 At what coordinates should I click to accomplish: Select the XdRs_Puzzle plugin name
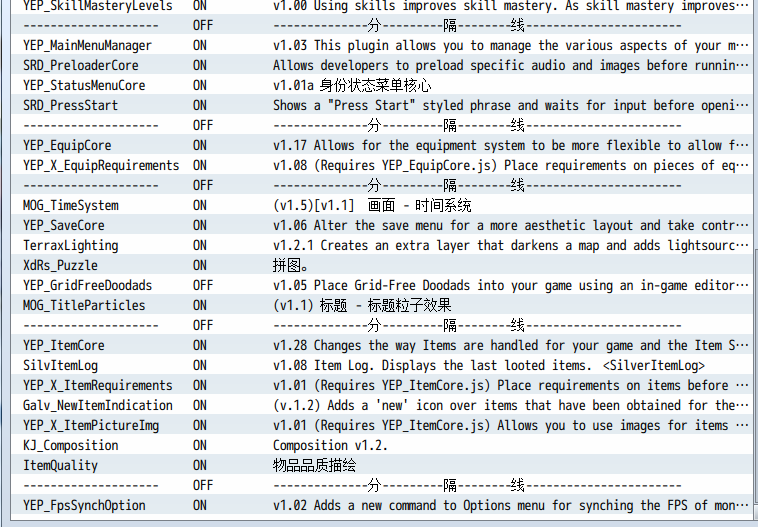(x=60, y=265)
